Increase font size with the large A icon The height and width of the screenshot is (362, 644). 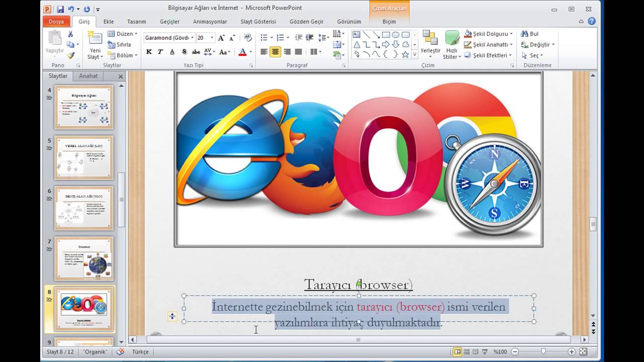(x=221, y=38)
